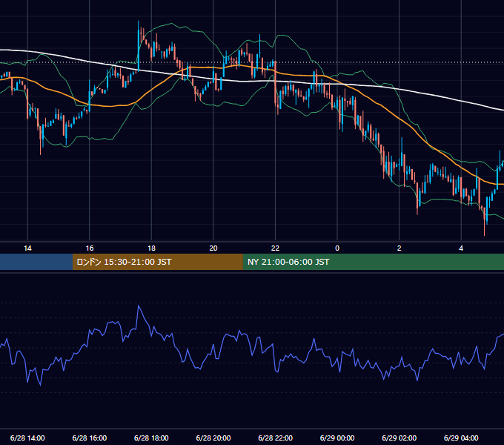
Task: Click the 6/28 20:00 date label
Action: [213, 438]
